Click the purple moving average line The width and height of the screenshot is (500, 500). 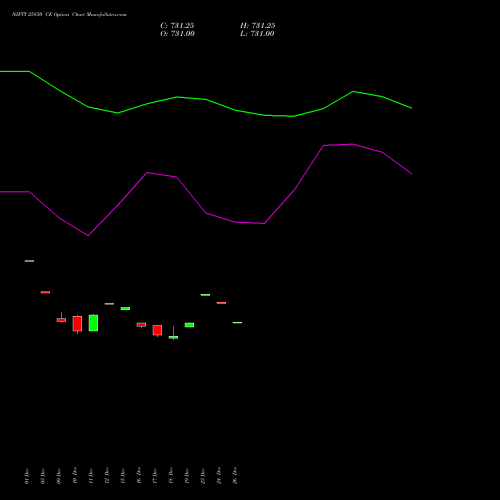tap(206, 213)
